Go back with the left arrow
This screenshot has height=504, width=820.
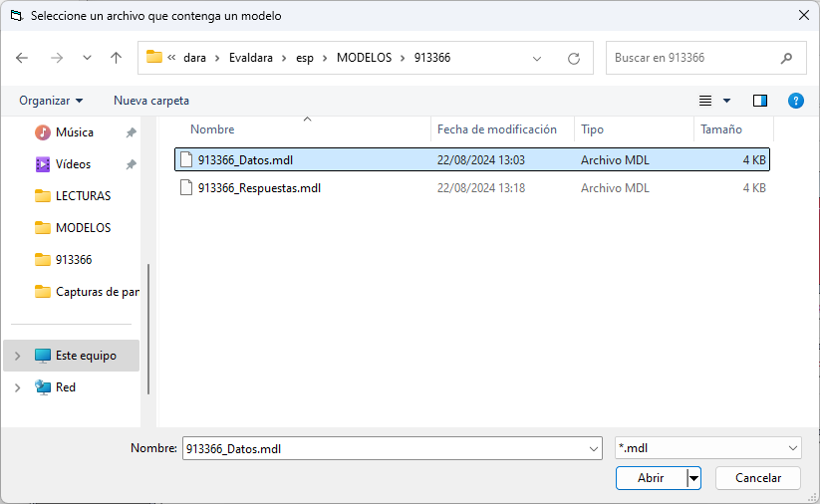pyautogui.click(x=22, y=58)
